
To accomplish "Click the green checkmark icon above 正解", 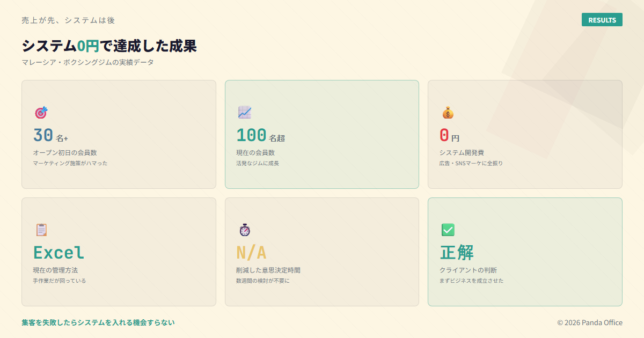I will (x=448, y=230).
